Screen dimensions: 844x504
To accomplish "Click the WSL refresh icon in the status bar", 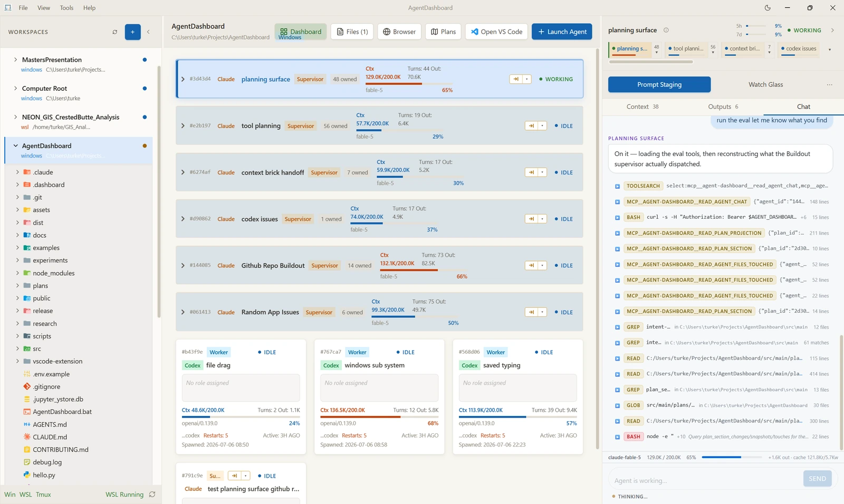I will point(152,495).
